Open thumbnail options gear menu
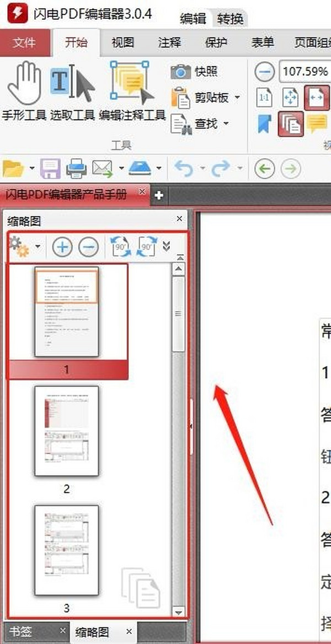This screenshot has width=331, height=644. pyautogui.click(x=19, y=247)
